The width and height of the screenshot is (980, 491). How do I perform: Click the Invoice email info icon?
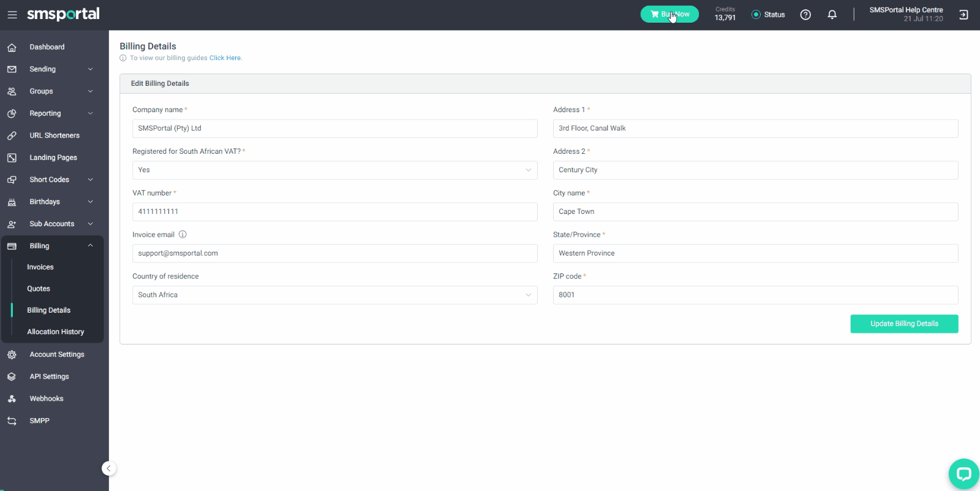pyautogui.click(x=183, y=234)
